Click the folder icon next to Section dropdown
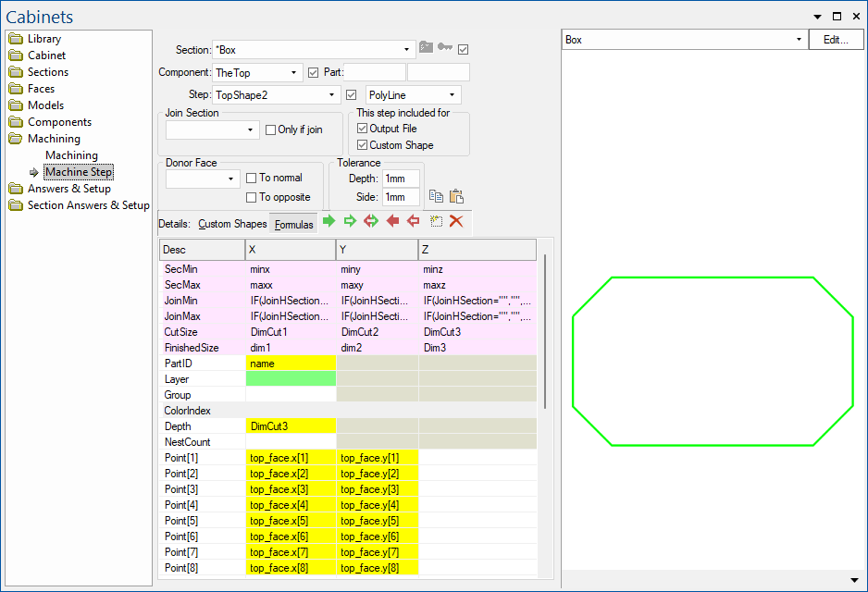This screenshot has height=592, width=868. pyautogui.click(x=426, y=46)
